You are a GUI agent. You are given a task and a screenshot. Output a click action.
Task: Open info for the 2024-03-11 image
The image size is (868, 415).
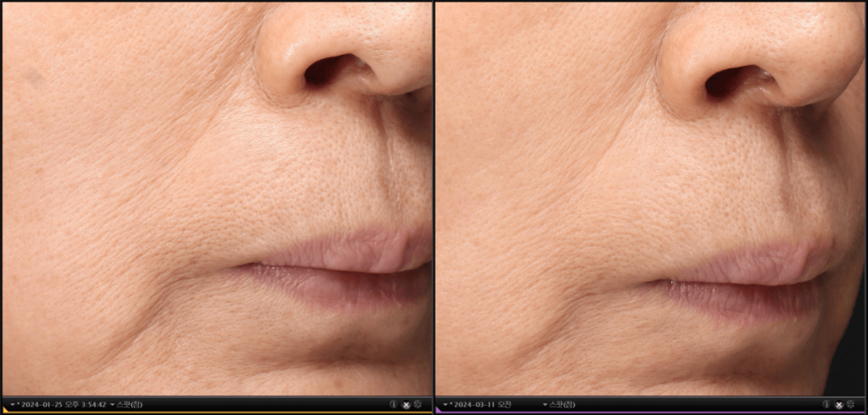pyautogui.click(x=826, y=405)
